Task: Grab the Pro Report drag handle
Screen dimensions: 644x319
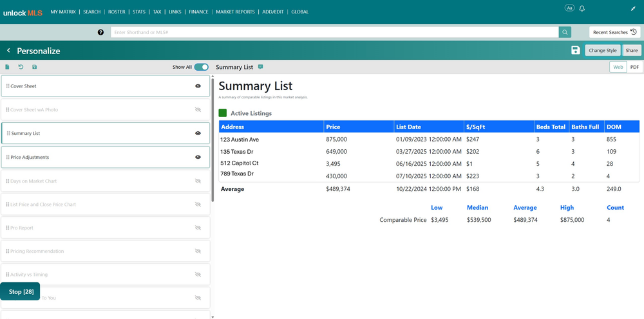Action: (8, 228)
